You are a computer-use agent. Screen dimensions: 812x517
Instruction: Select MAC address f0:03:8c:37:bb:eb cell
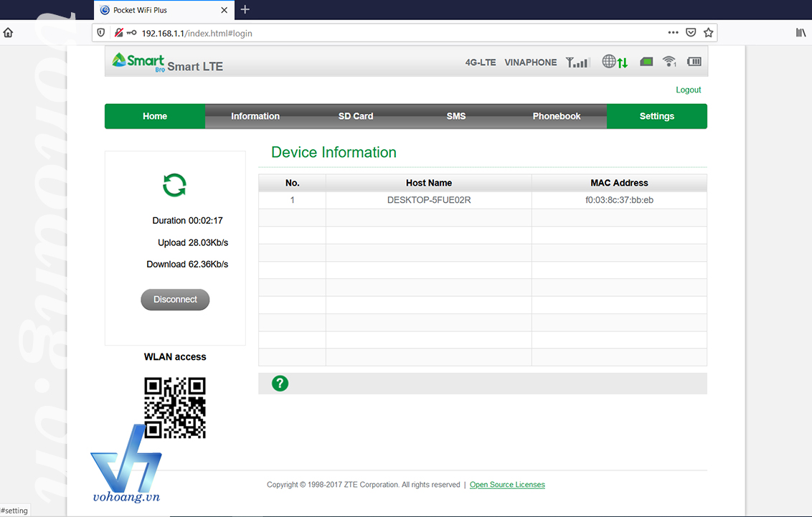[619, 200]
